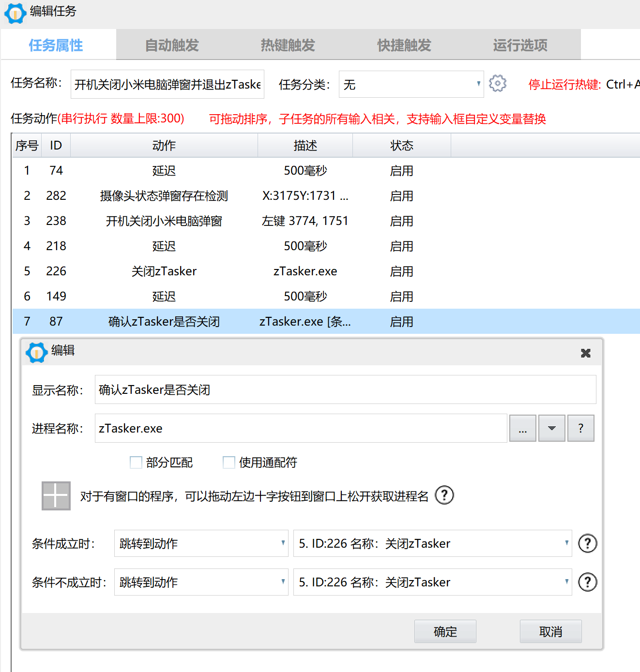Click the browse ... button for process name
This screenshot has width=640, height=672.
522,428
